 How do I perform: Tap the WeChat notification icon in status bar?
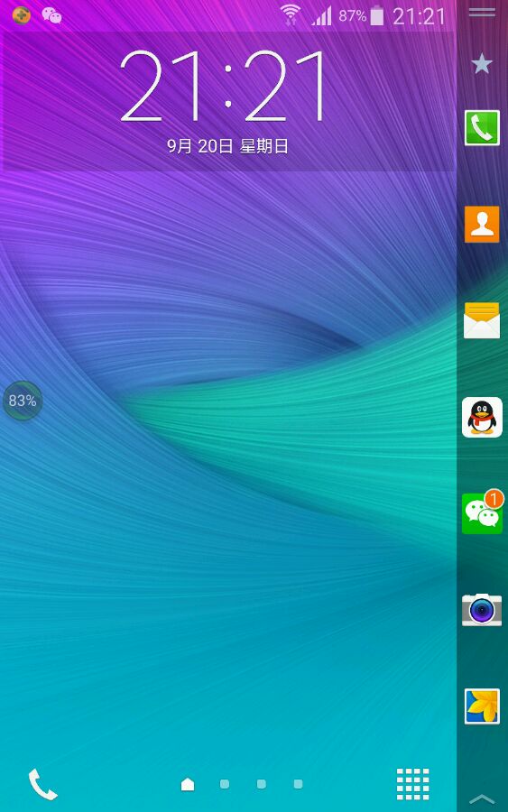(51, 15)
